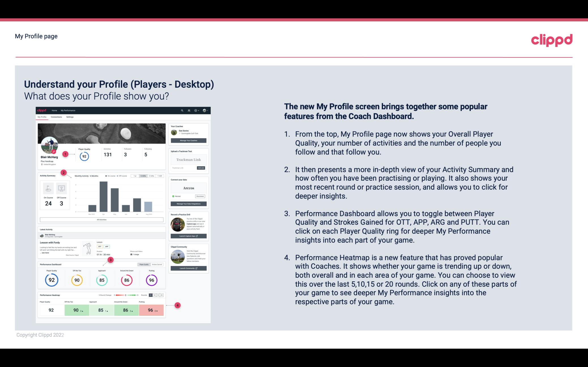Expand the All Activities dropdown filter
Screen dimensions: 588x367
[x=102, y=220]
